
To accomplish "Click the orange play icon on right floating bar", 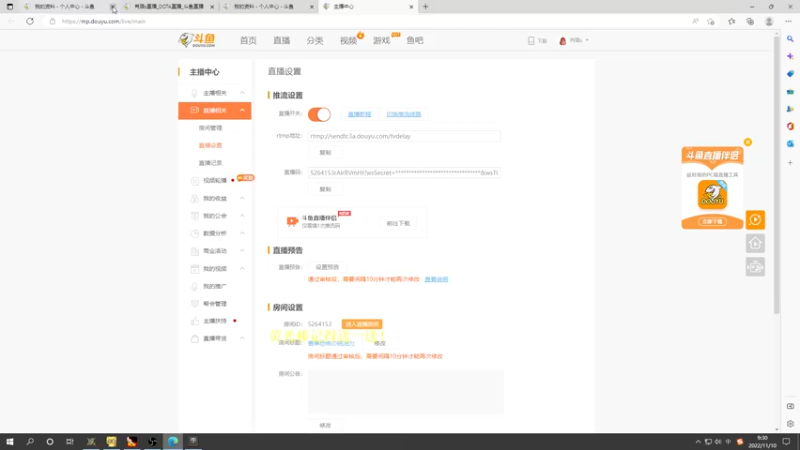I will click(x=755, y=220).
